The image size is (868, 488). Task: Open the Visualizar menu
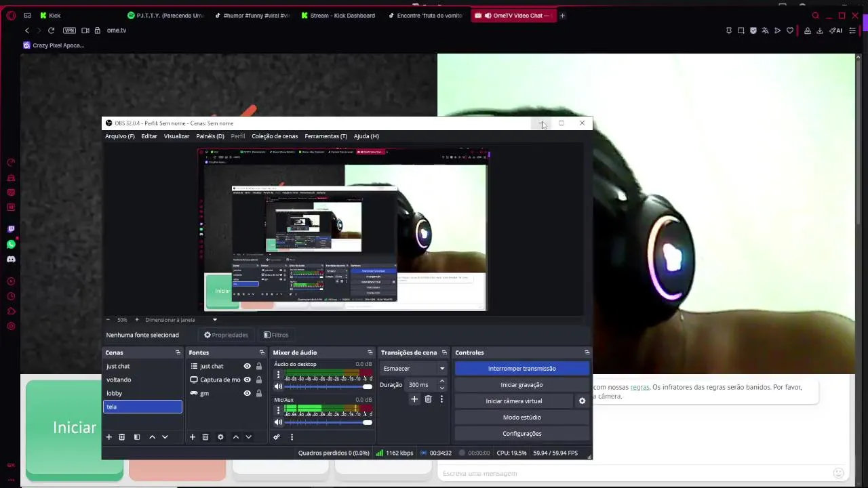click(x=176, y=136)
